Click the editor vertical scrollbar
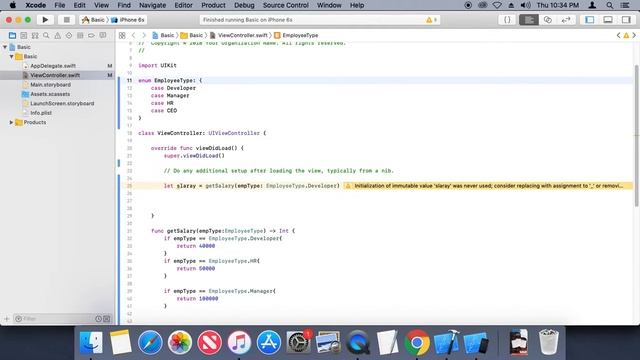 [x=636, y=136]
